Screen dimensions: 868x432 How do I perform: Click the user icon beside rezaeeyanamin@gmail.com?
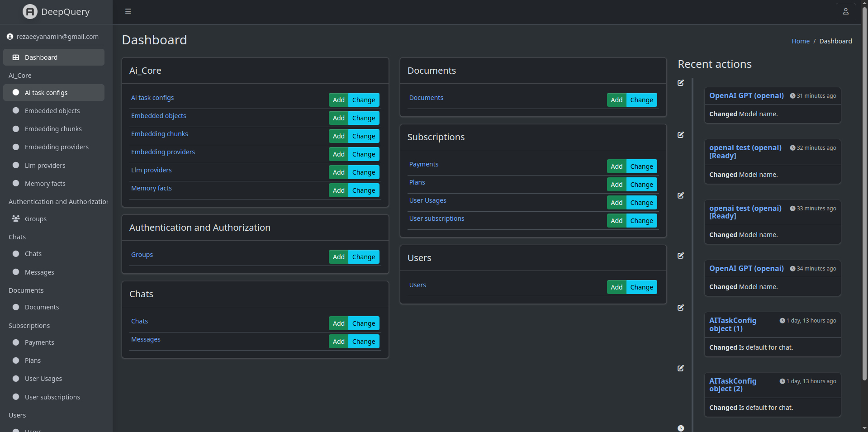point(10,37)
